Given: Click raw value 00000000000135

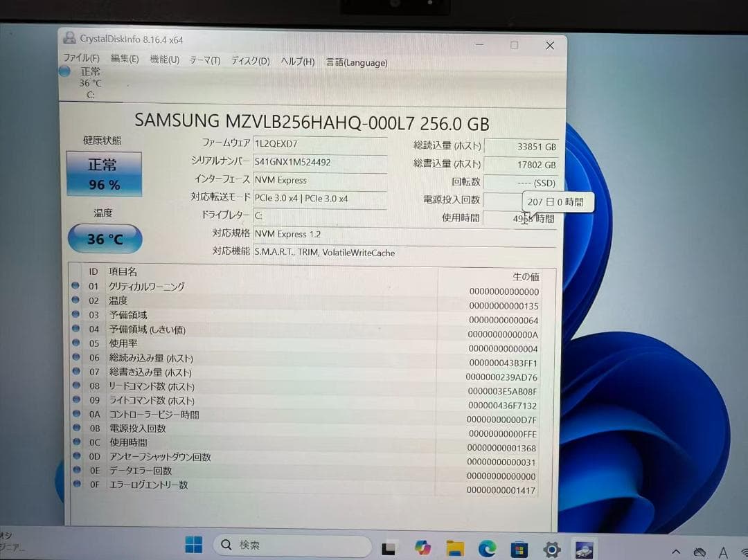Looking at the screenshot, I should 504,306.
